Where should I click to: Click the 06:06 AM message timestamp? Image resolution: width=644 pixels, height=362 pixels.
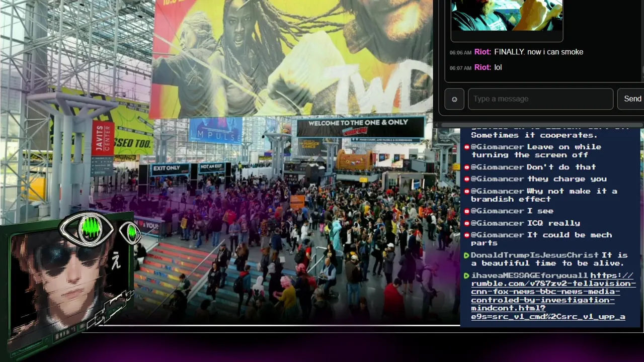(460, 52)
